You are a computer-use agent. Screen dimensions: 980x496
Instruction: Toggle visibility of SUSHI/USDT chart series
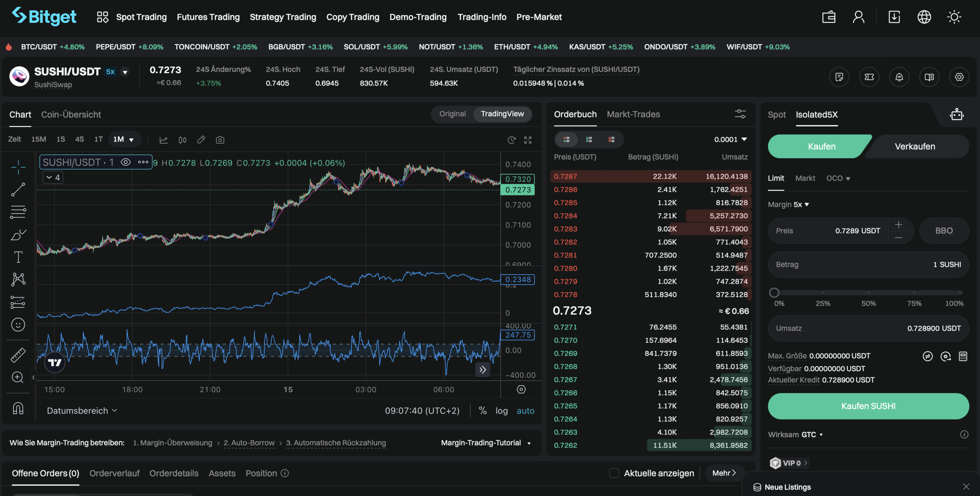[x=125, y=162]
